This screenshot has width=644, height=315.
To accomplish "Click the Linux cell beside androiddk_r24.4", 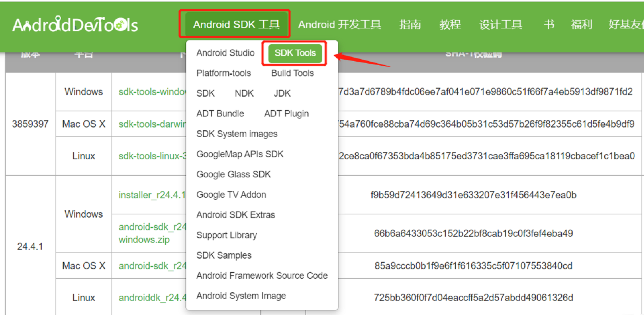I will [84, 298].
